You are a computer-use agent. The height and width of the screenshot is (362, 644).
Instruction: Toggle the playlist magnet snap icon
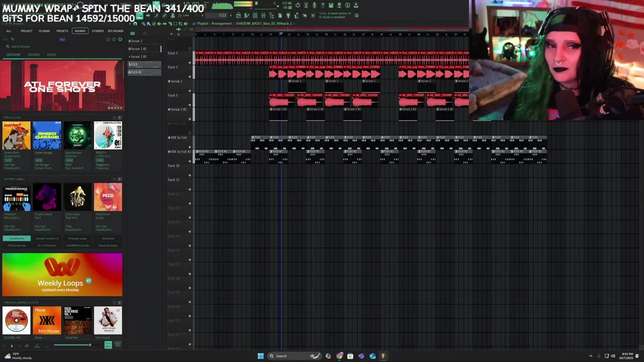(x=135, y=24)
